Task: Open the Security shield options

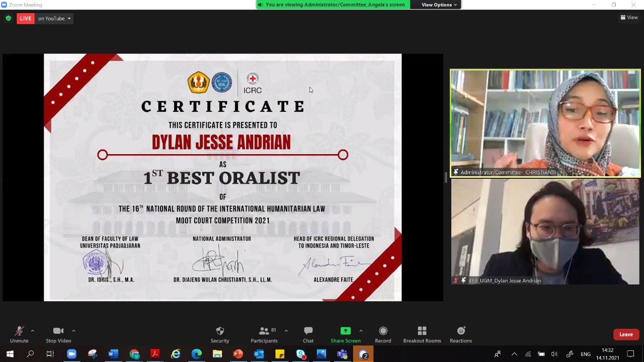Action: 220,334
